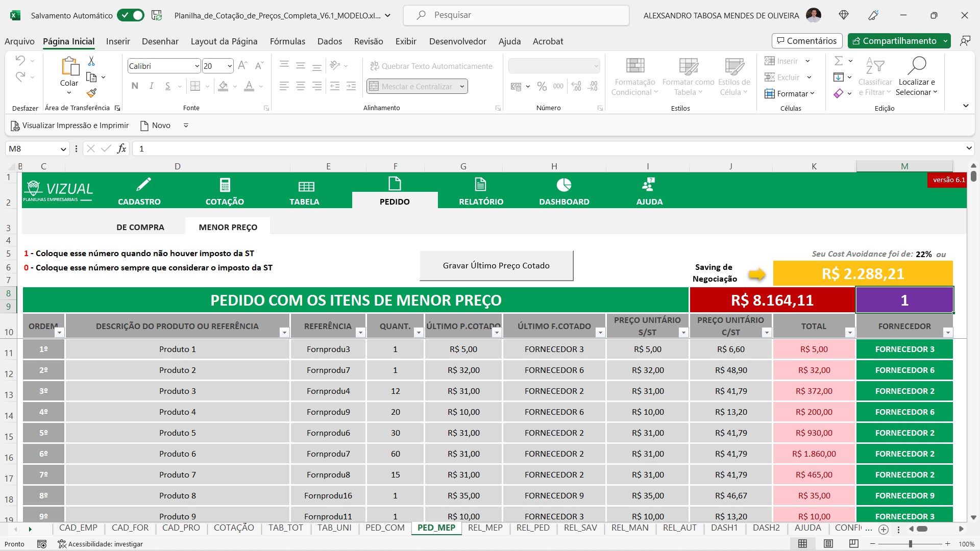This screenshot has height=551, width=980.
Task: Open the TOTAL column filter dropdown
Action: point(850,333)
